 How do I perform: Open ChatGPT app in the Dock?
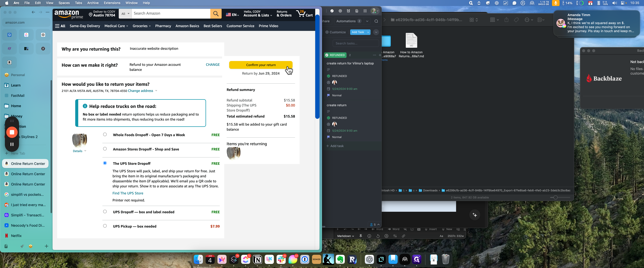(x=369, y=259)
